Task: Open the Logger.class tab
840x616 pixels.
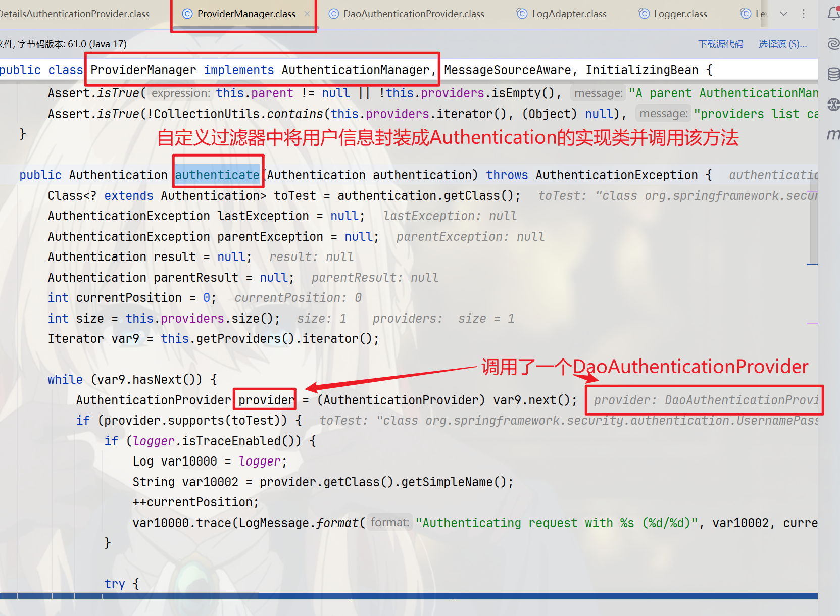Action: click(x=673, y=14)
